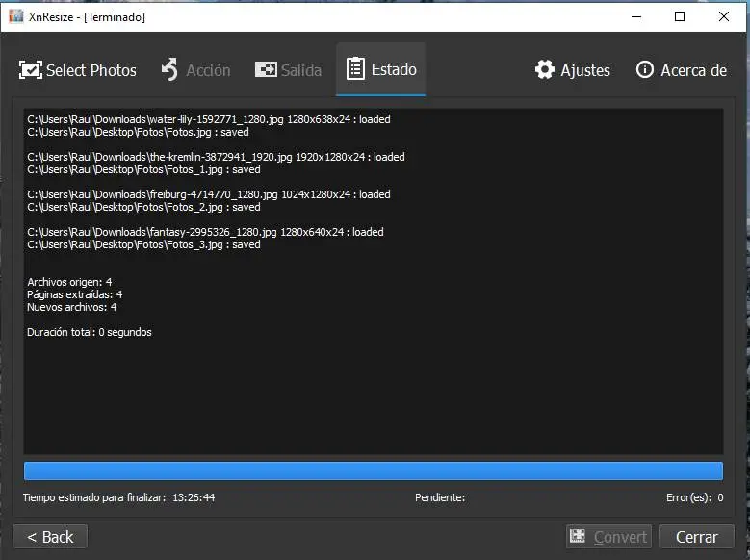
Task: Click the estimated time value 13:26:44
Action: [x=194, y=497]
